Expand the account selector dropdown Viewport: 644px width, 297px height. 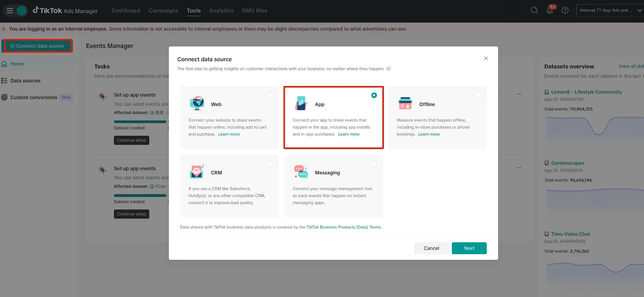coord(610,10)
